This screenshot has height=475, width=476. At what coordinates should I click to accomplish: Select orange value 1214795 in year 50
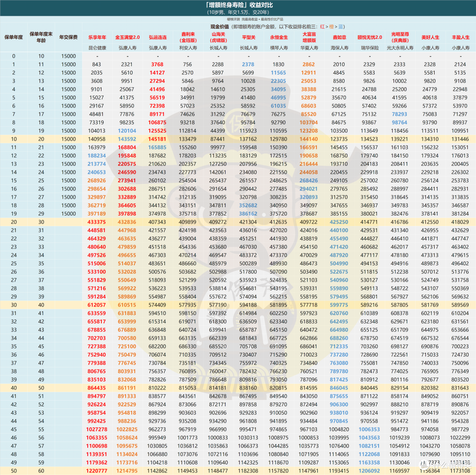(x=127, y=471)
